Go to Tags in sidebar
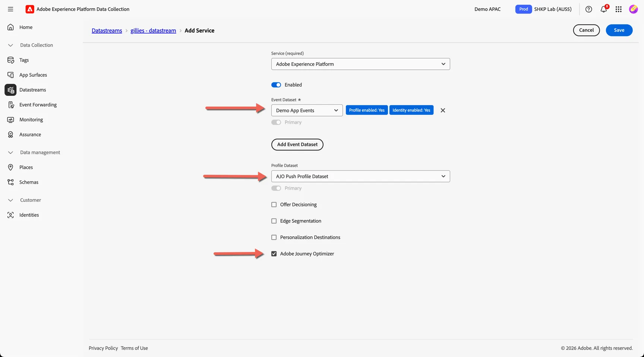 tap(24, 60)
